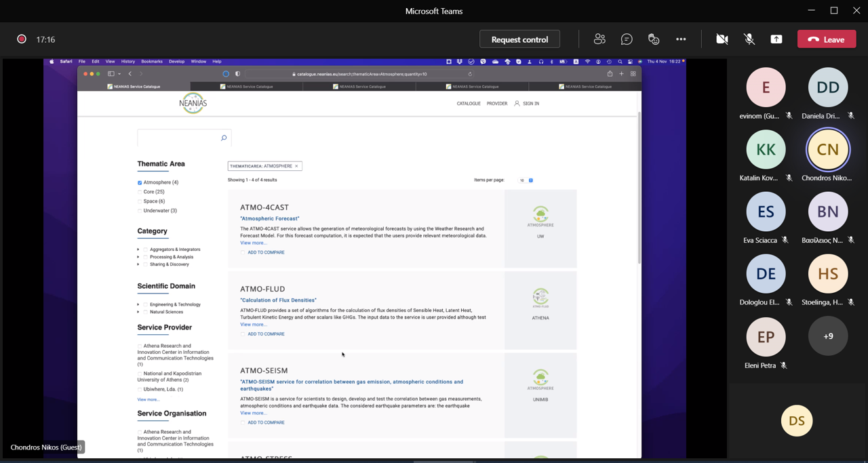The image size is (868, 463).
Task: Stop the Teams recording indicator
Action: click(x=22, y=39)
